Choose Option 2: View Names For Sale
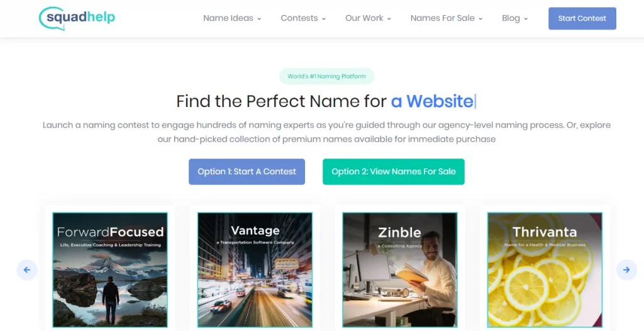Screen dimensions: 644x331 click(394, 171)
